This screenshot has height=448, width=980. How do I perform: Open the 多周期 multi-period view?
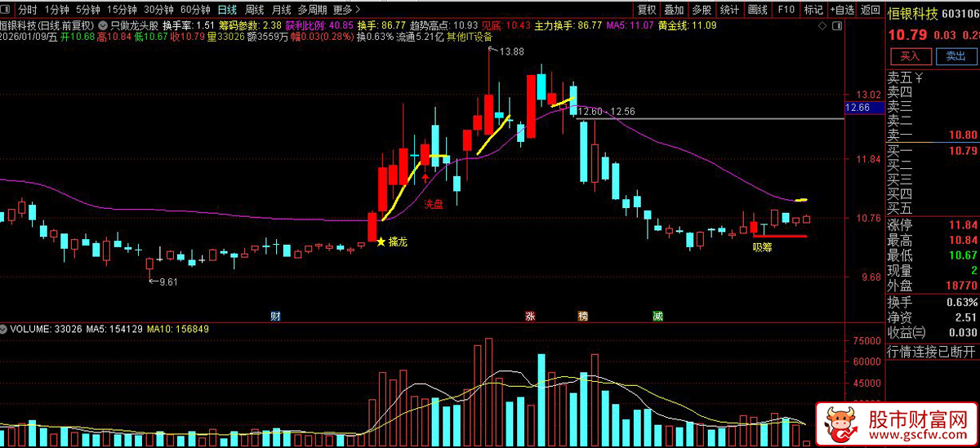pos(313,10)
